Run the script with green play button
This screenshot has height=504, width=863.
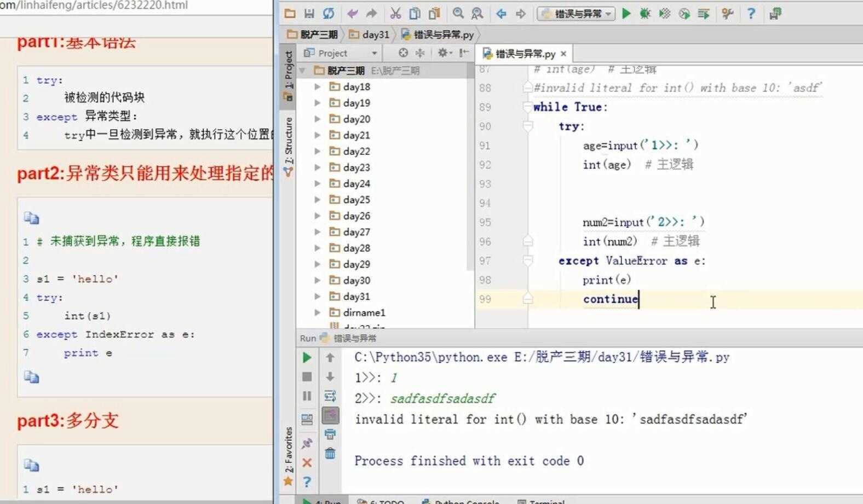(626, 14)
